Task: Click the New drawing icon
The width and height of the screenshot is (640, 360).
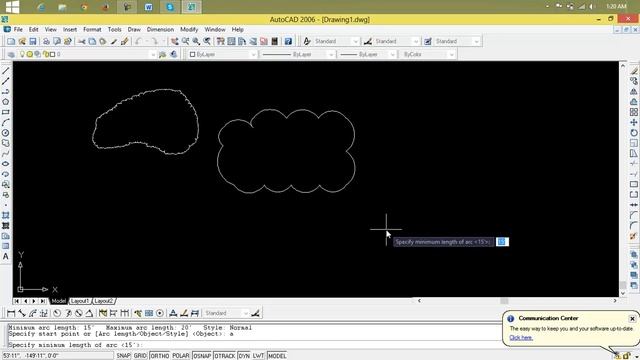Action: [x=11, y=41]
